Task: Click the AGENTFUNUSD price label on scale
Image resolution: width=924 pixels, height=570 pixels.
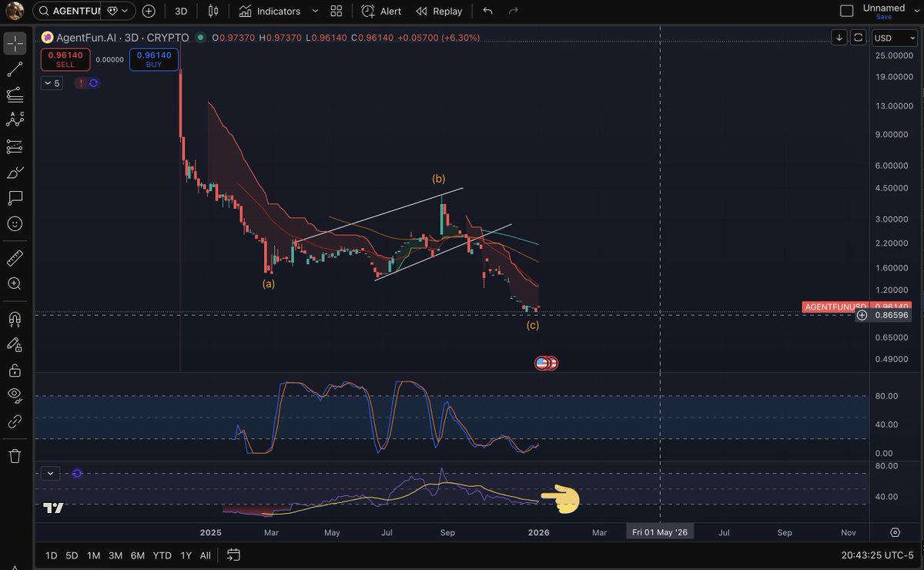Action: (835, 307)
